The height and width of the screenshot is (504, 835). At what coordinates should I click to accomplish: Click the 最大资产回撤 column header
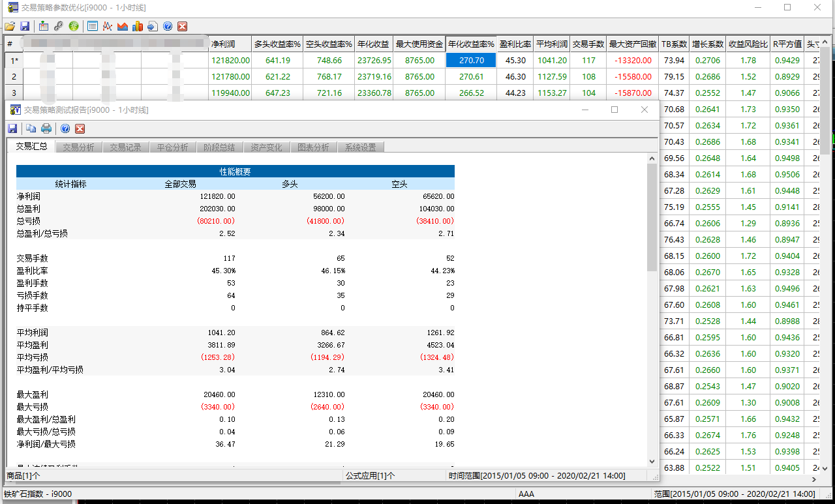[632, 44]
